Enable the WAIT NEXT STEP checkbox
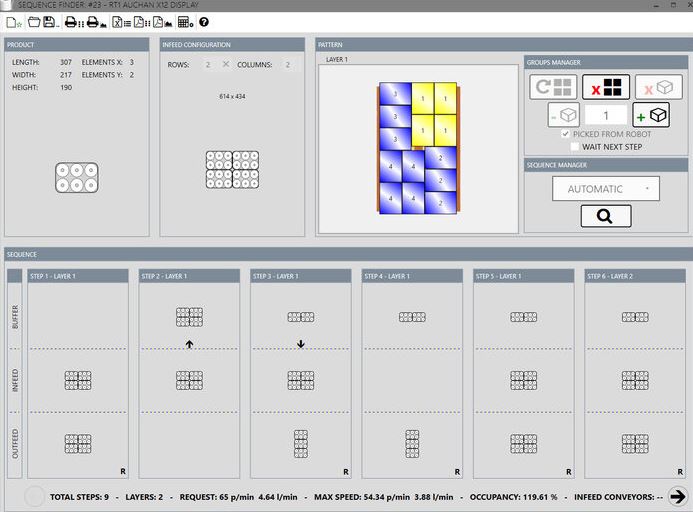The width and height of the screenshot is (693, 512). click(x=575, y=146)
